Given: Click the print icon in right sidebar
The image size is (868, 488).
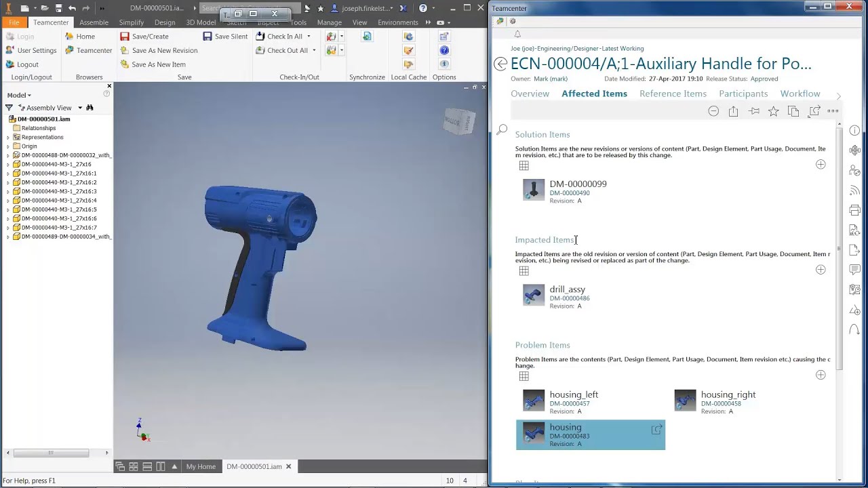Looking at the screenshot, I should [854, 210].
